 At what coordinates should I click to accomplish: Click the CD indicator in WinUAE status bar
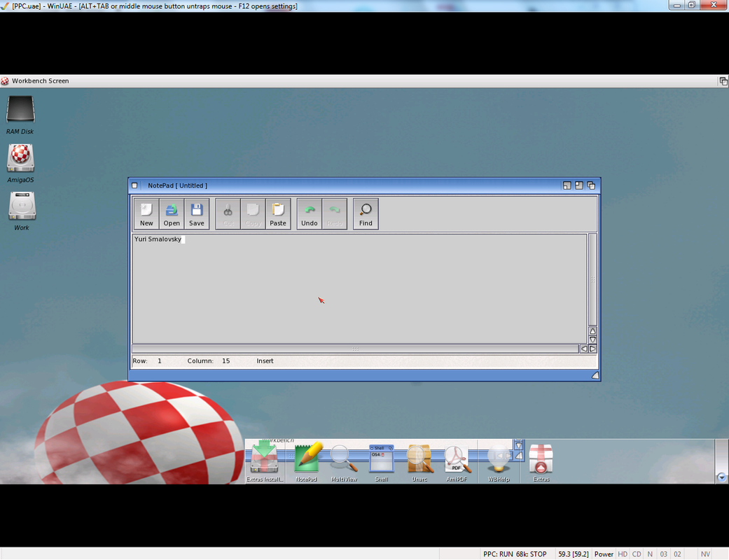637,554
